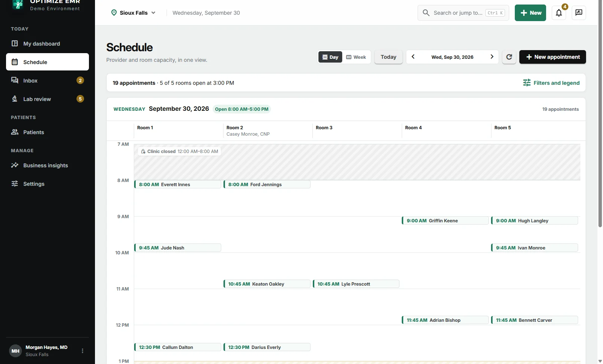Image resolution: width=603 pixels, height=364 pixels.
Task: Expand the Sioux Falls location dropdown
Action: pyautogui.click(x=134, y=13)
